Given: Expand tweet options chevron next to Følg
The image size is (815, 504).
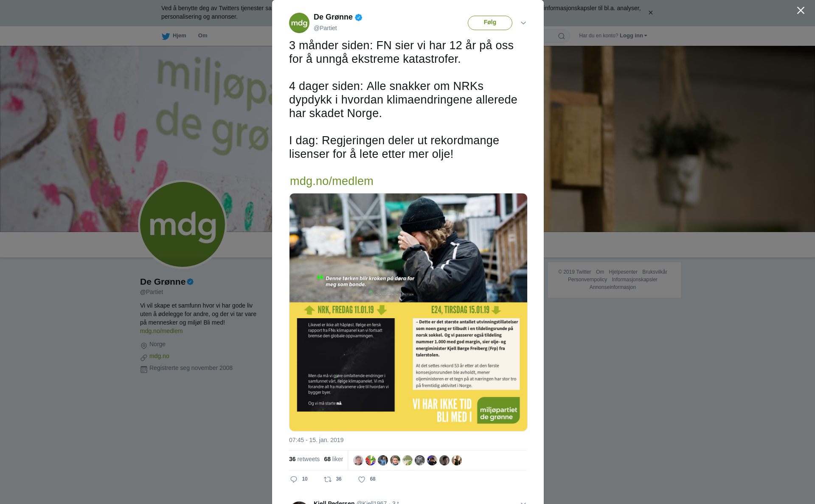Looking at the screenshot, I should (x=523, y=23).
